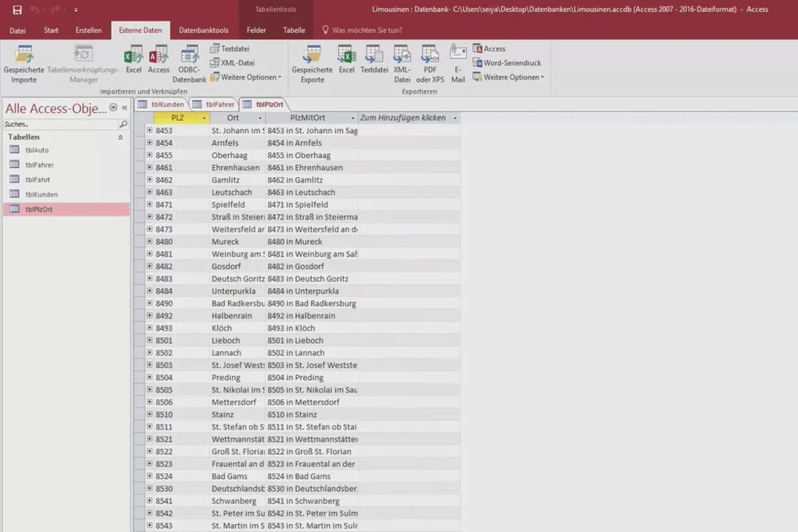Open Weitere Optionen dropdown under export
This screenshot has height=532, width=798.
coord(509,77)
